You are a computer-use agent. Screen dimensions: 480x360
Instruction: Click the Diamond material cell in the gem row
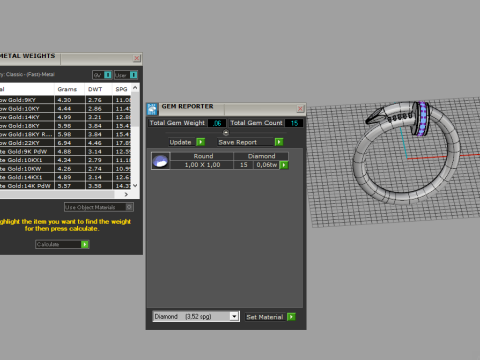pos(261,156)
